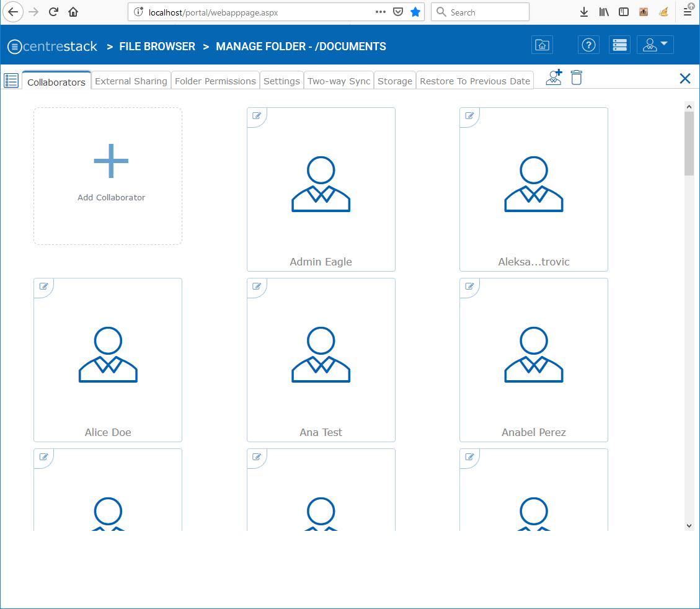Click edit icon on Anabel Perez card

tap(469, 287)
